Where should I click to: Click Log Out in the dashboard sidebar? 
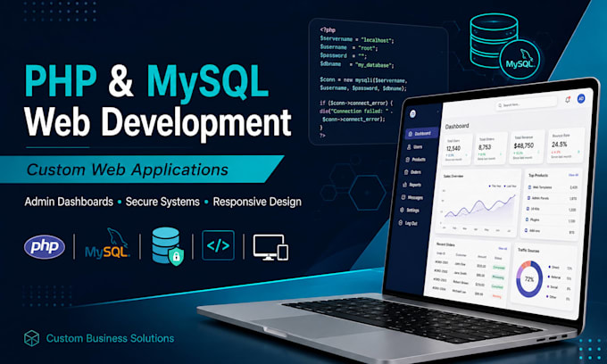click(x=408, y=223)
